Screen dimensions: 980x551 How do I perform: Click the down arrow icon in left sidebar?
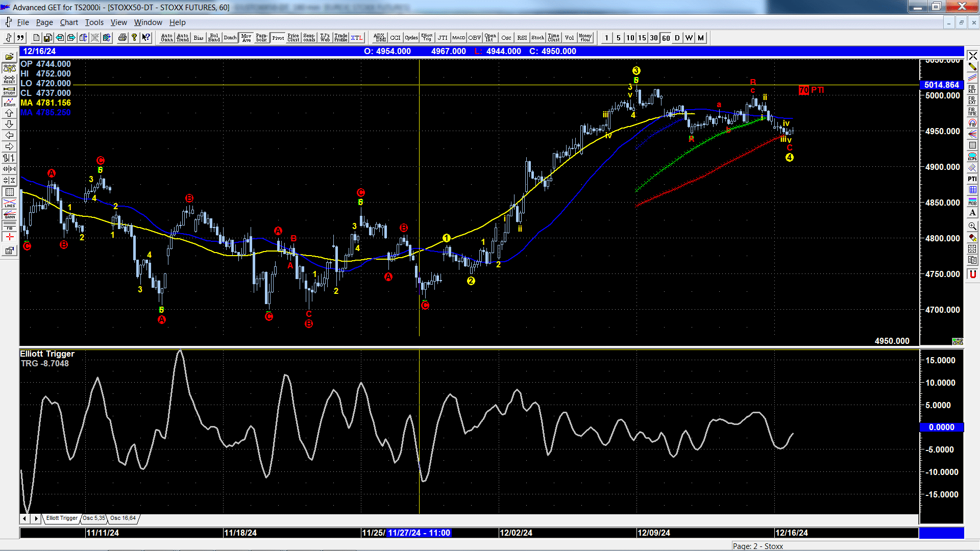[x=9, y=124]
